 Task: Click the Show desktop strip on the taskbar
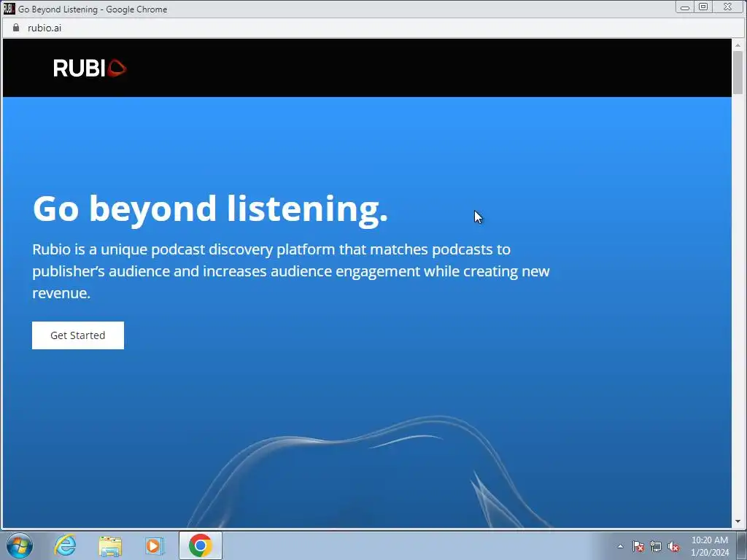742,545
